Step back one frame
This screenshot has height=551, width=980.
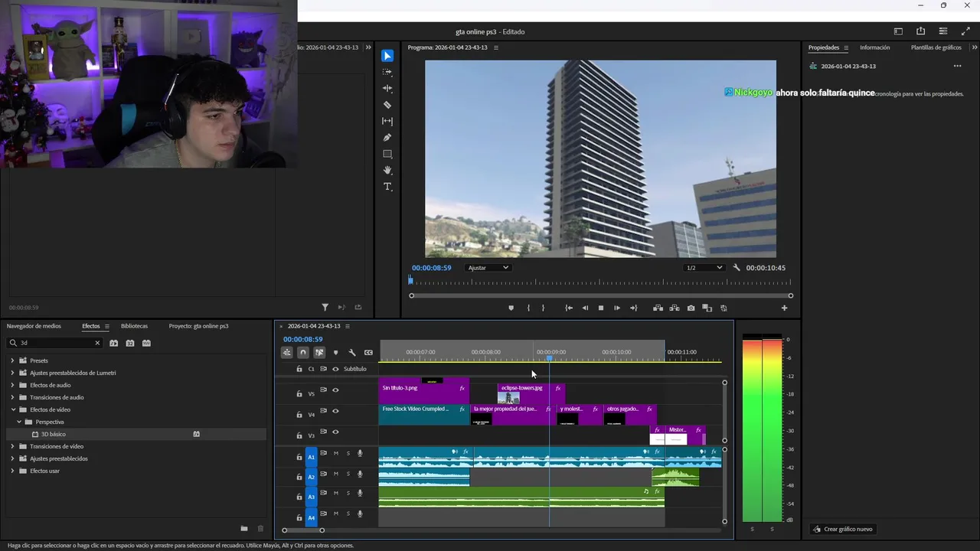[x=585, y=308]
